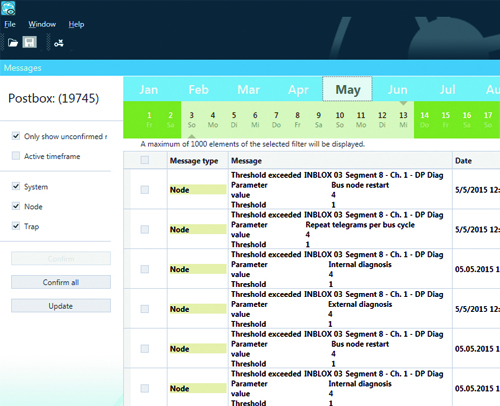Switch to the Feb month tab
This screenshot has width=500, height=406.
198,89
